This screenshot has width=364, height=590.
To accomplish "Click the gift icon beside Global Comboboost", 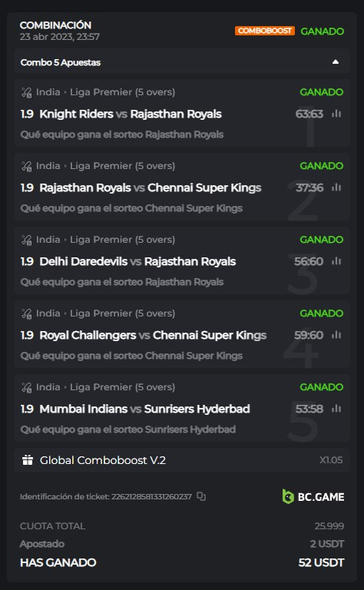I will (28, 460).
